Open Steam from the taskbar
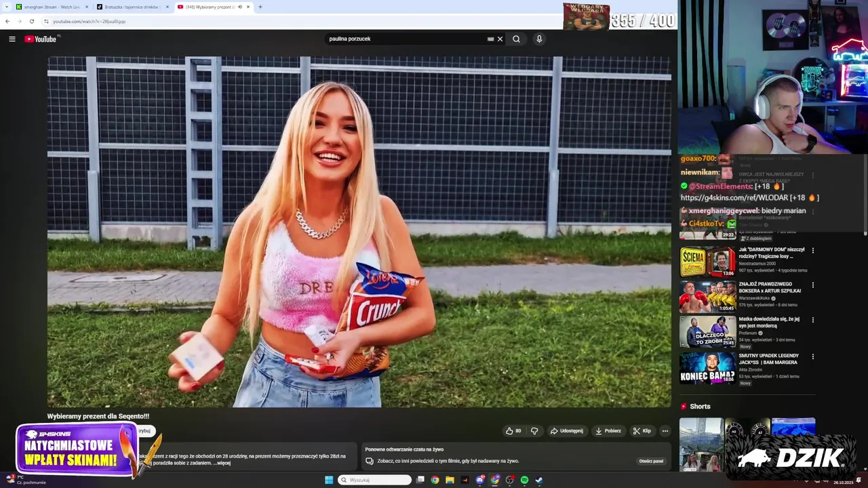This screenshot has height=488, width=868. pyautogui.click(x=539, y=480)
